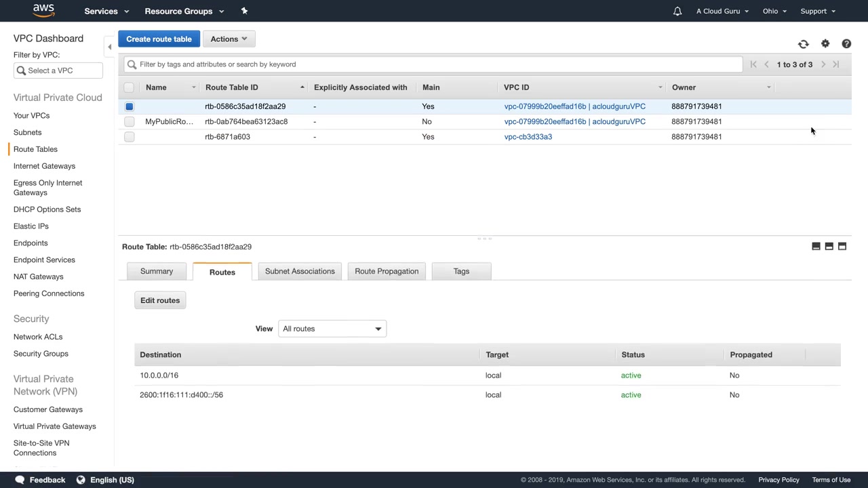The image size is (868, 488).
Task: Click the help question mark icon
Action: 846,44
